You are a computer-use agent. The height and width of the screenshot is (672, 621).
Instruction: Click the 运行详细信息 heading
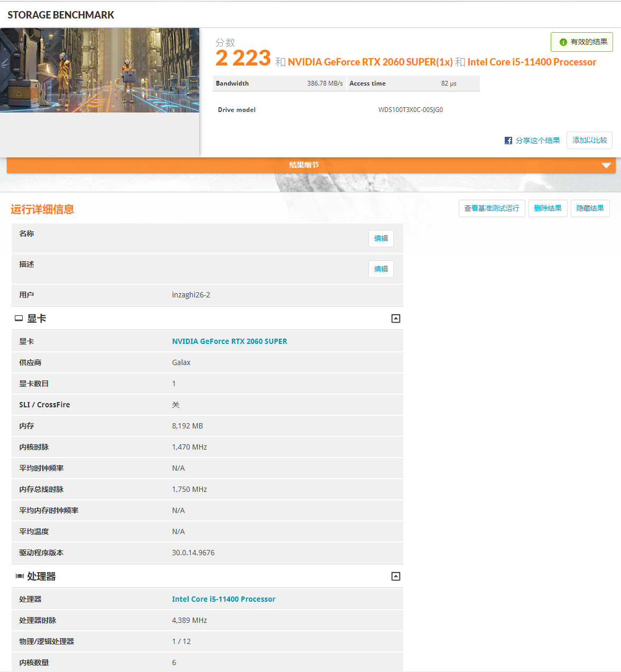(x=42, y=209)
